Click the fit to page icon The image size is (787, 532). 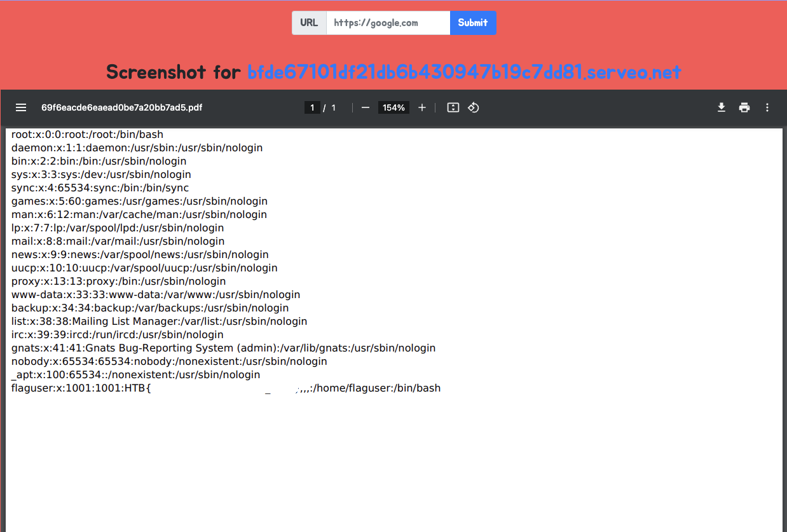(x=453, y=107)
